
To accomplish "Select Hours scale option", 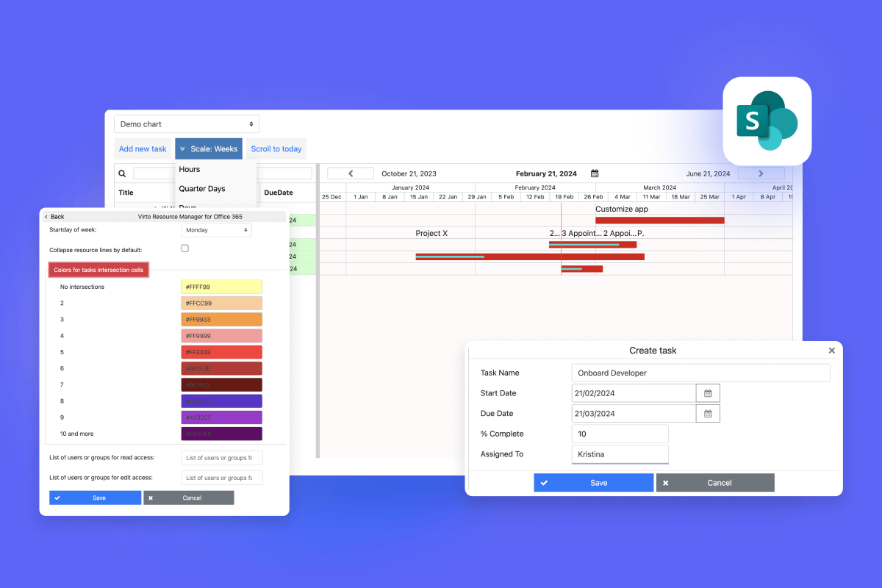I will [x=190, y=169].
